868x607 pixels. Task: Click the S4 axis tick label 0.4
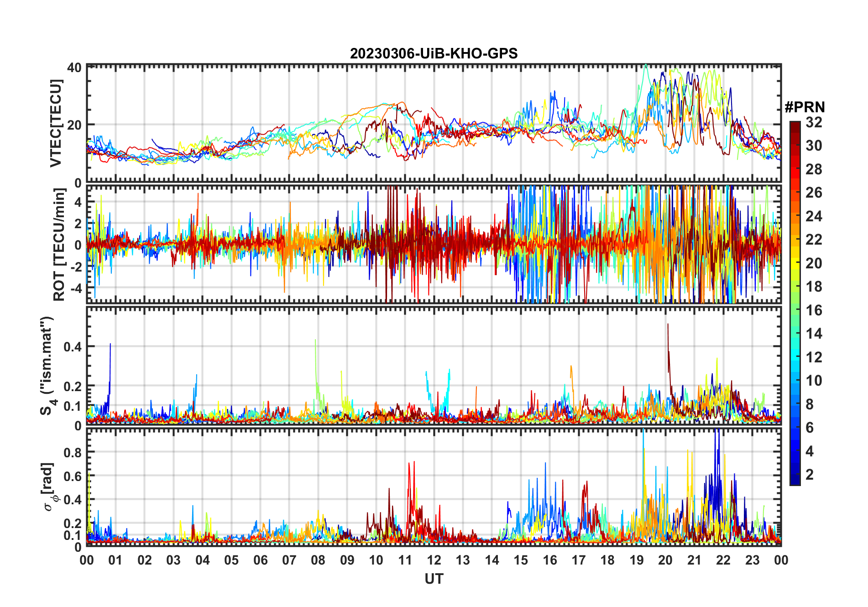pos(73,347)
